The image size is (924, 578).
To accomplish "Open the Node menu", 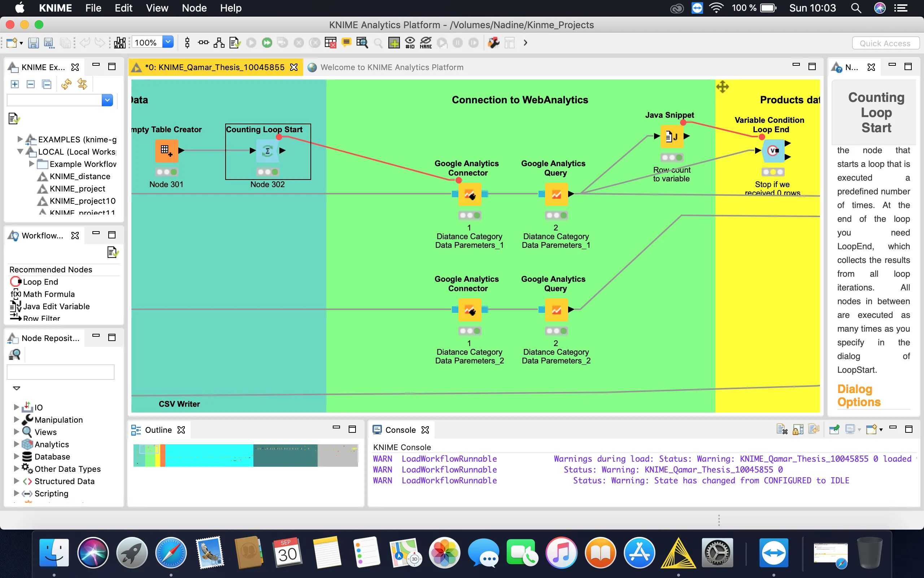I will 194,8.
